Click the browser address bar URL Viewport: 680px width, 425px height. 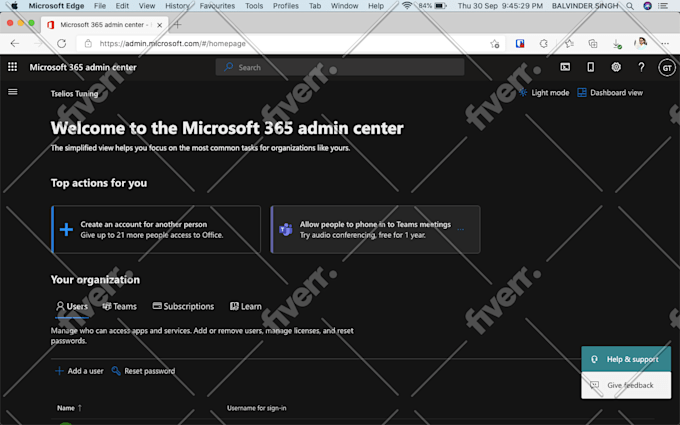point(173,43)
